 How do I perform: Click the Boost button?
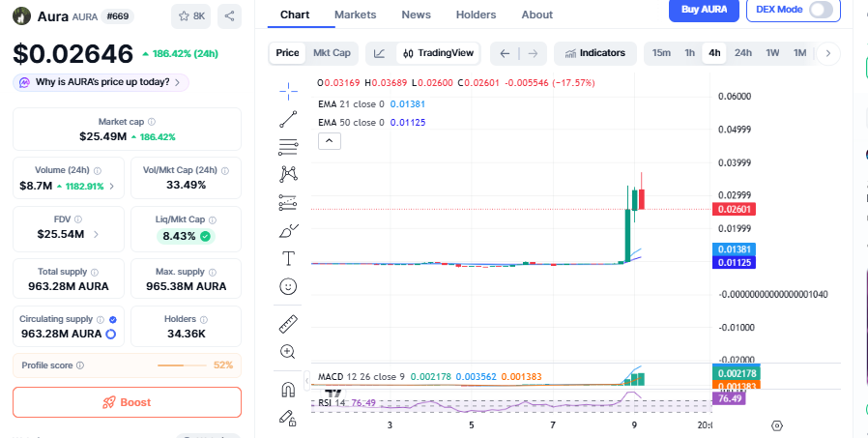127,402
